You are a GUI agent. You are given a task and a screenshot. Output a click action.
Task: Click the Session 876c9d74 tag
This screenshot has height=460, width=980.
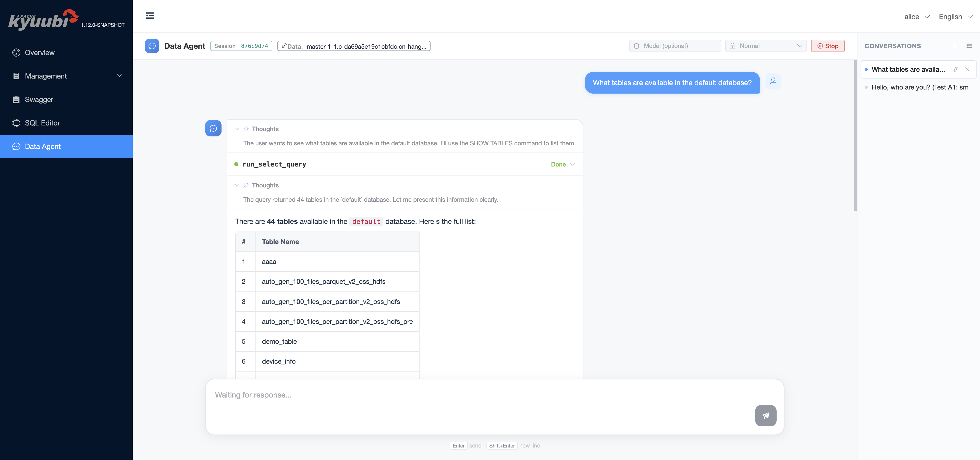point(241,46)
